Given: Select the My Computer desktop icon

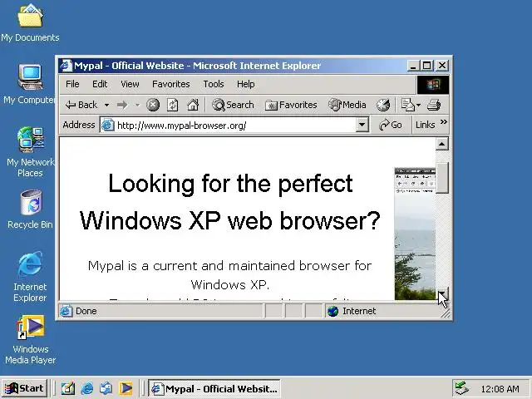Looking at the screenshot, I should 30,84.
